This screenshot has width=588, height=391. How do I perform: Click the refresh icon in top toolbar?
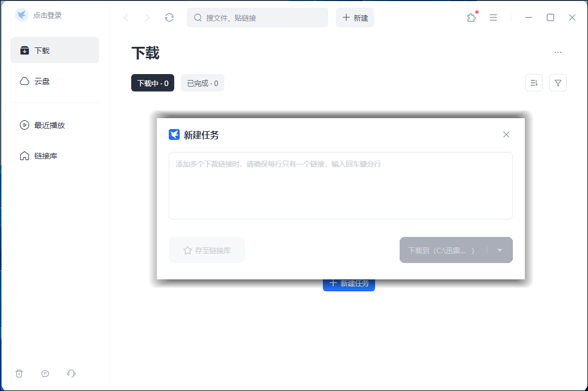point(169,17)
